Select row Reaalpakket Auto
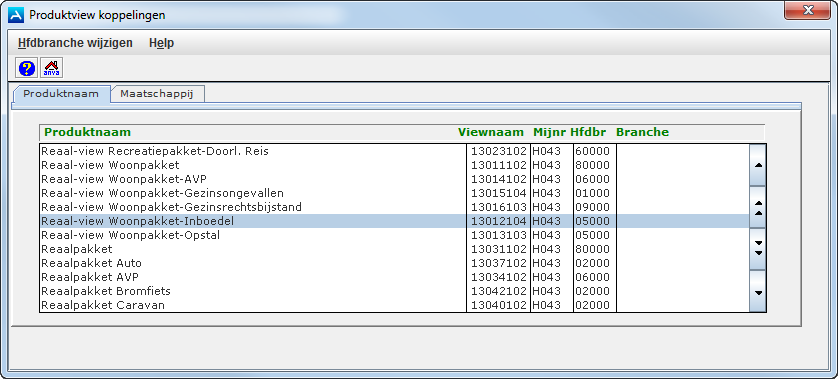 click(x=394, y=263)
